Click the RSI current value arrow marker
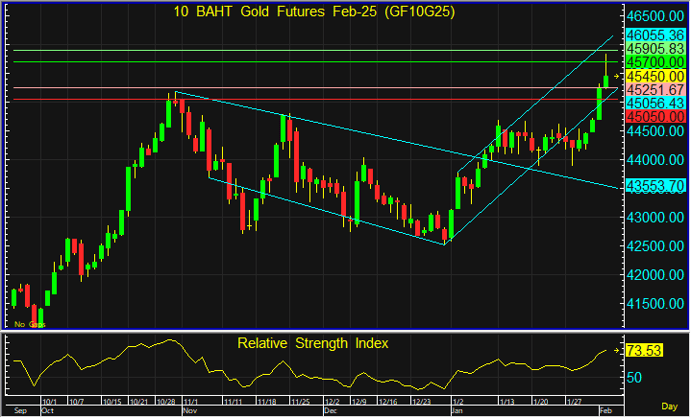This screenshot has height=418, width=691. pyautogui.click(x=618, y=352)
